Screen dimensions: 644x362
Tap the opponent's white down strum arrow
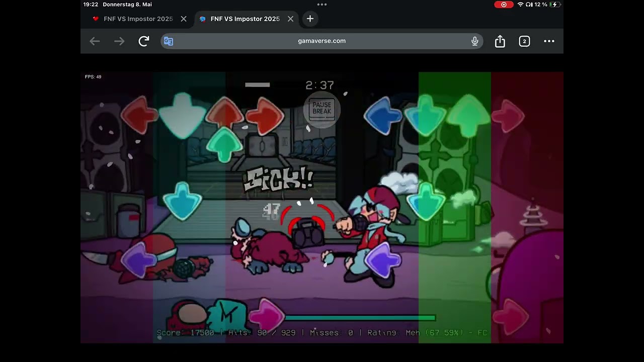[182, 116]
